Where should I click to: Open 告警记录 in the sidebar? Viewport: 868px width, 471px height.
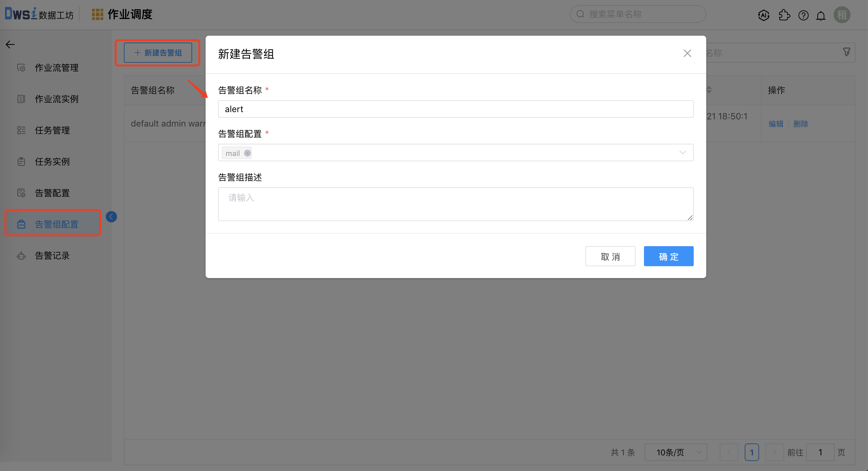[x=52, y=256]
